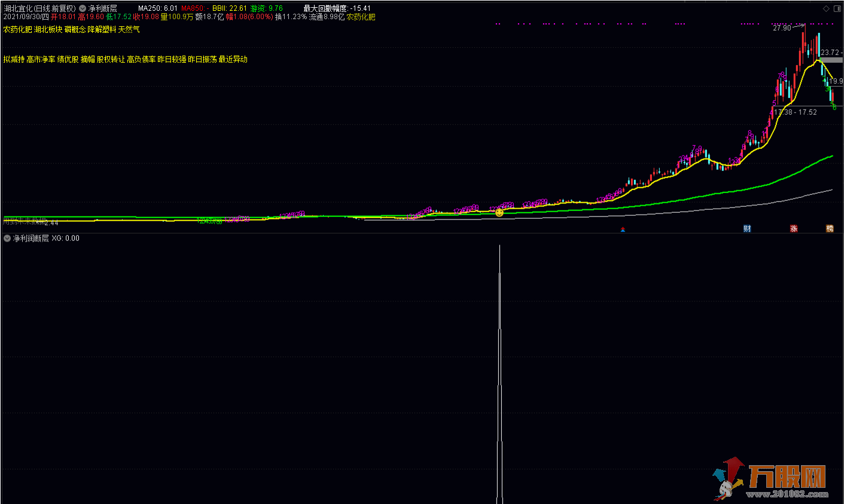Toggle the side panel icon at top right
Image resolution: width=844 pixels, height=504 pixels.
tap(837, 8)
